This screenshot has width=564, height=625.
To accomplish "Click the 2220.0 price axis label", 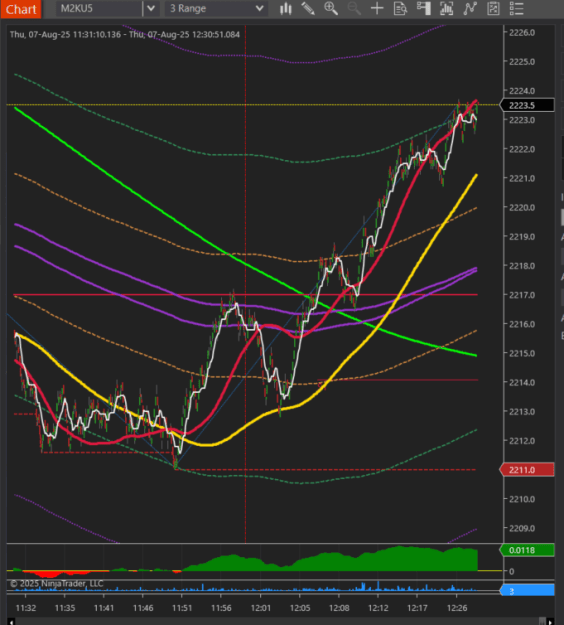I will coord(522,207).
